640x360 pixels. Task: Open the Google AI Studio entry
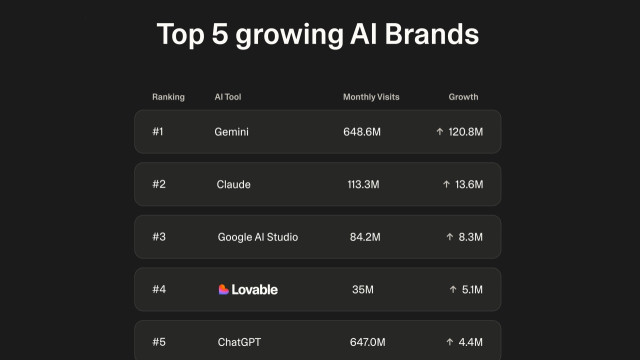pyautogui.click(x=258, y=237)
